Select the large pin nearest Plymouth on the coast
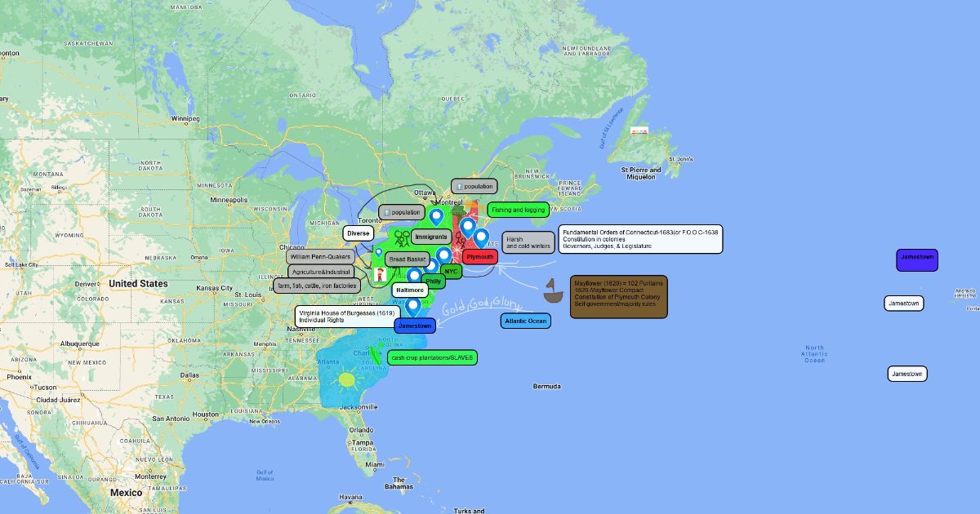Screen dimensions: 980x514 coord(481,238)
